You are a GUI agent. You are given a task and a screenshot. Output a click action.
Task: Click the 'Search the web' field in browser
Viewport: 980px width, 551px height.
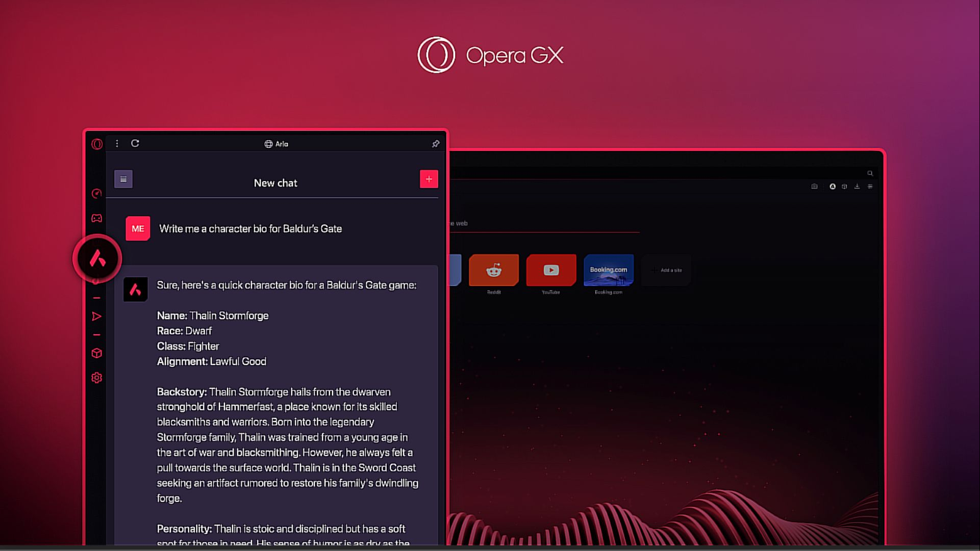544,224
